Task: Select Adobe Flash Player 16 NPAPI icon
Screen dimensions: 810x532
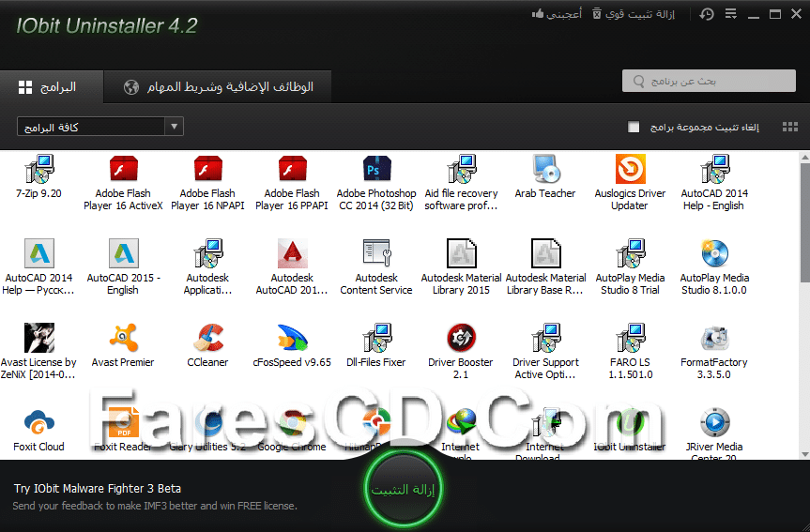Action: tap(207, 169)
